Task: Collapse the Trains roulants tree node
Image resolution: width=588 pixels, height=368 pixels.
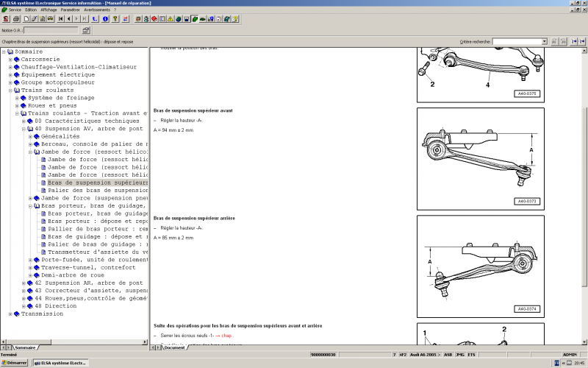Action: coord(10,91)
